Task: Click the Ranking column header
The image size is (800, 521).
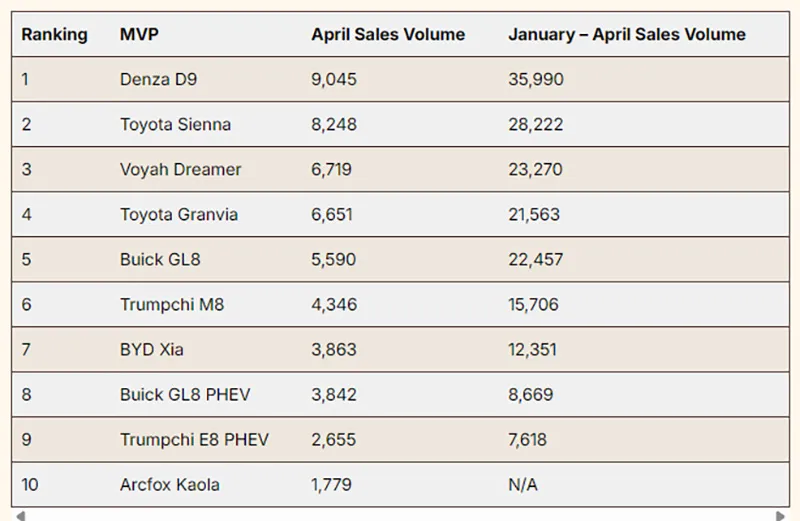Action: coord(54,35)
